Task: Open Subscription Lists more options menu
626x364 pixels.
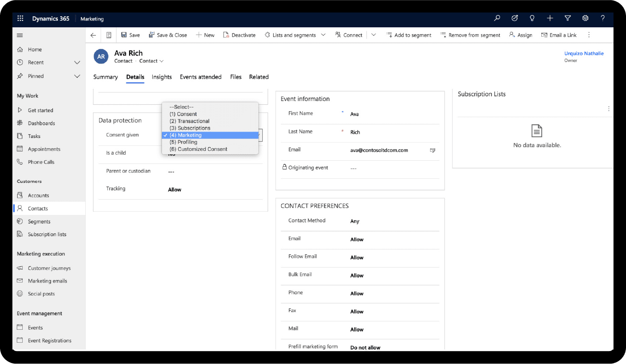Action: 608,108
